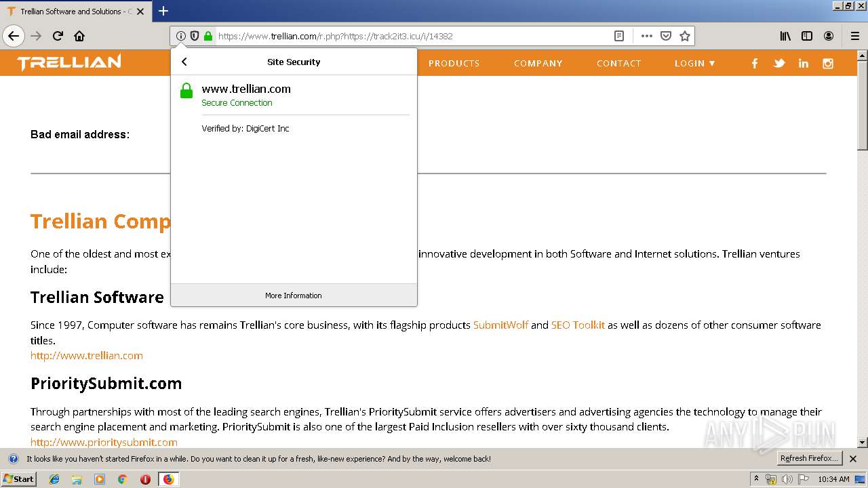Open the http://www.prioritysubmit.com link
868x488 pixels.
coord(104,442)
